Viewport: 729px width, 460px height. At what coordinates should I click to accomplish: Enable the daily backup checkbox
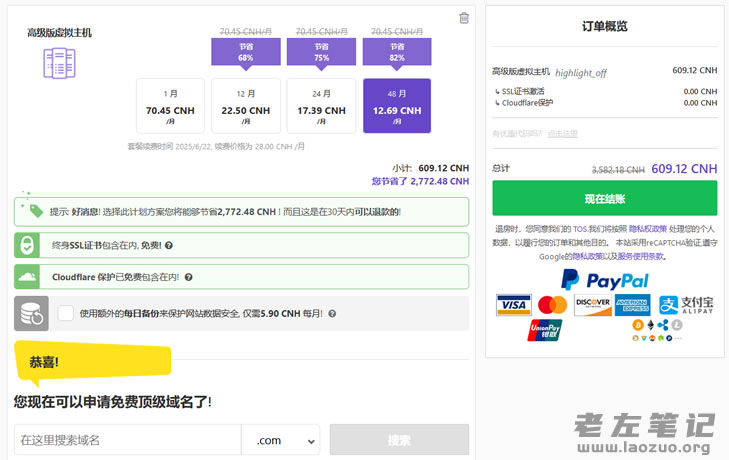click(66, 313)
